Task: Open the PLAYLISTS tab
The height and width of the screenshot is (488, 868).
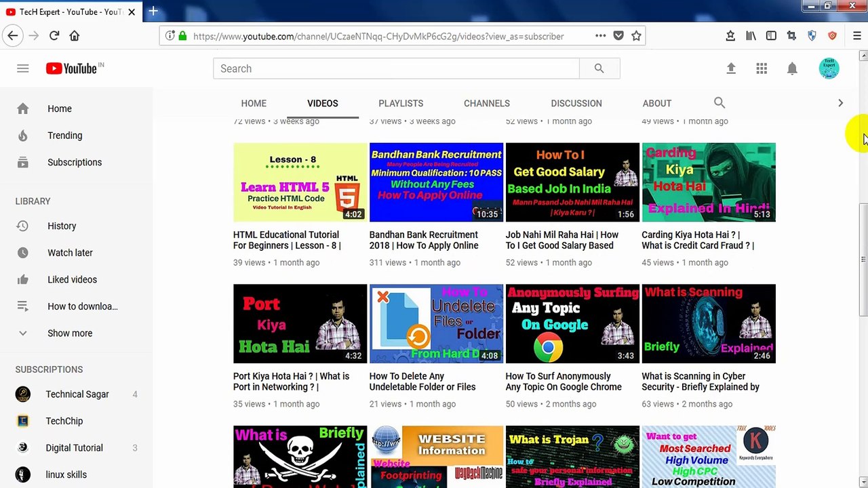Action: coord(401,103)
